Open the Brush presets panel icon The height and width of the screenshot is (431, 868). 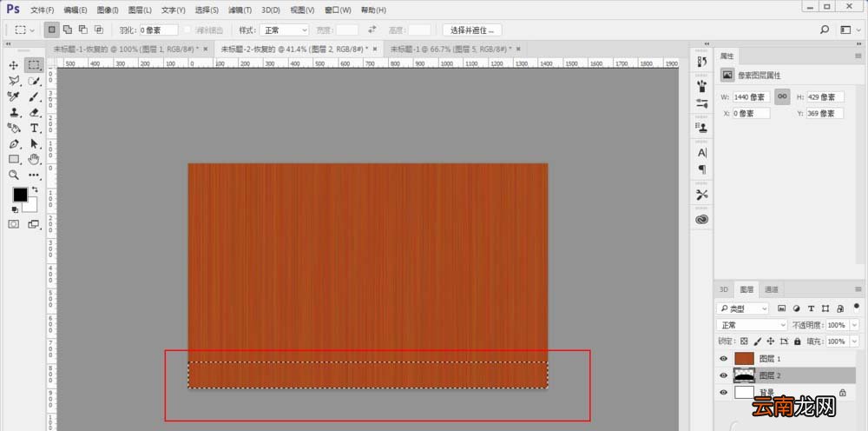pyautogui.click(x=702, y=86)
